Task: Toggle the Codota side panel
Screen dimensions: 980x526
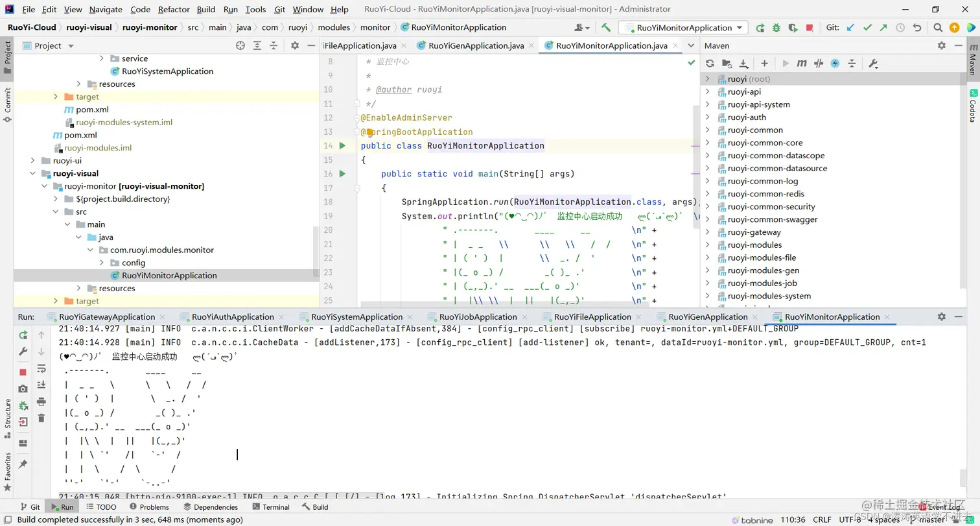Action: click(x=973, y=106)
